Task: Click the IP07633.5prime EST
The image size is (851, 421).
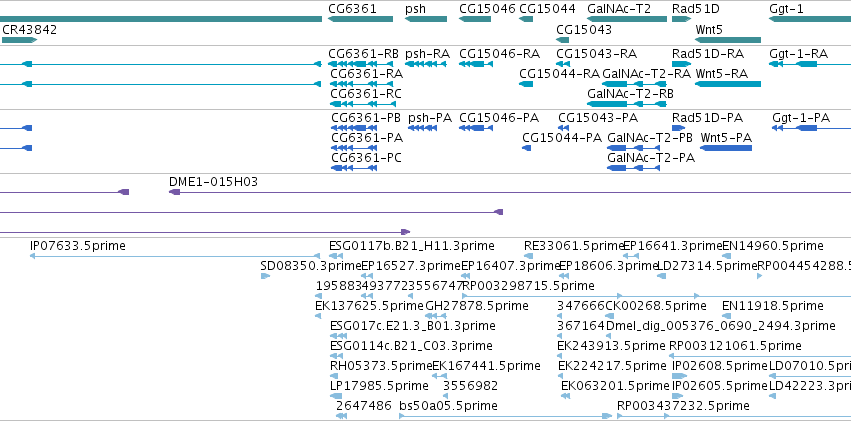Action: (175, 256)
